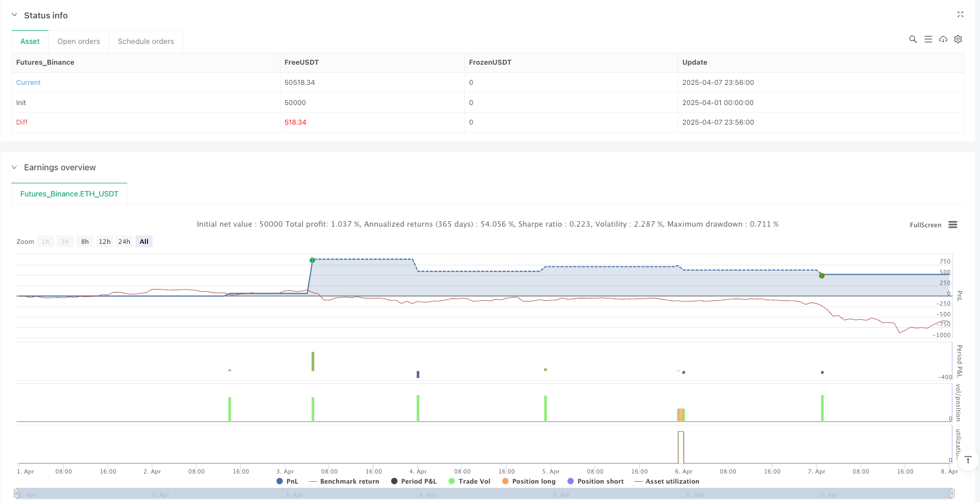Toggle Trade Vol legend item

click(x=470, y=481)
